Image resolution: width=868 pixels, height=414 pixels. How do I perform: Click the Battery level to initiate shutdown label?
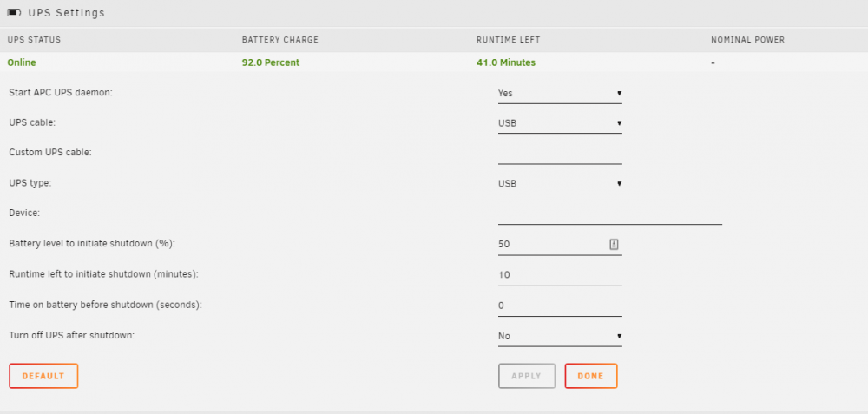point(92,243)
